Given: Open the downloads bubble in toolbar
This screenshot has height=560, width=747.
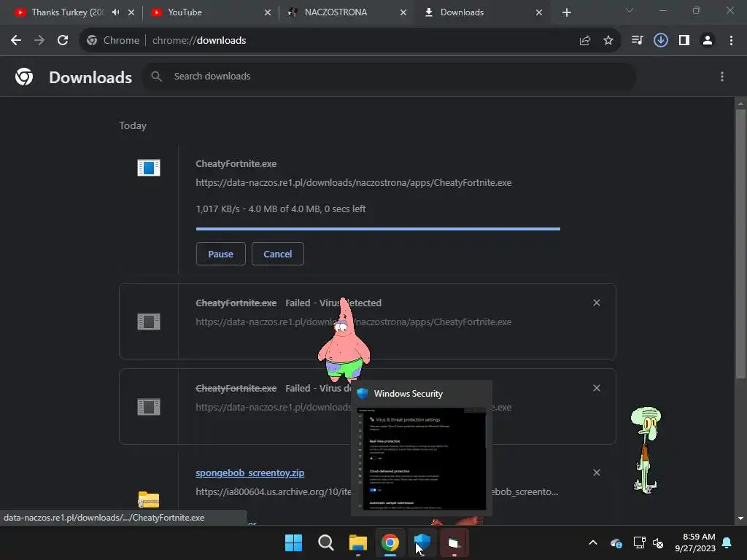Looking at the screenshot, I should (661, 41).
